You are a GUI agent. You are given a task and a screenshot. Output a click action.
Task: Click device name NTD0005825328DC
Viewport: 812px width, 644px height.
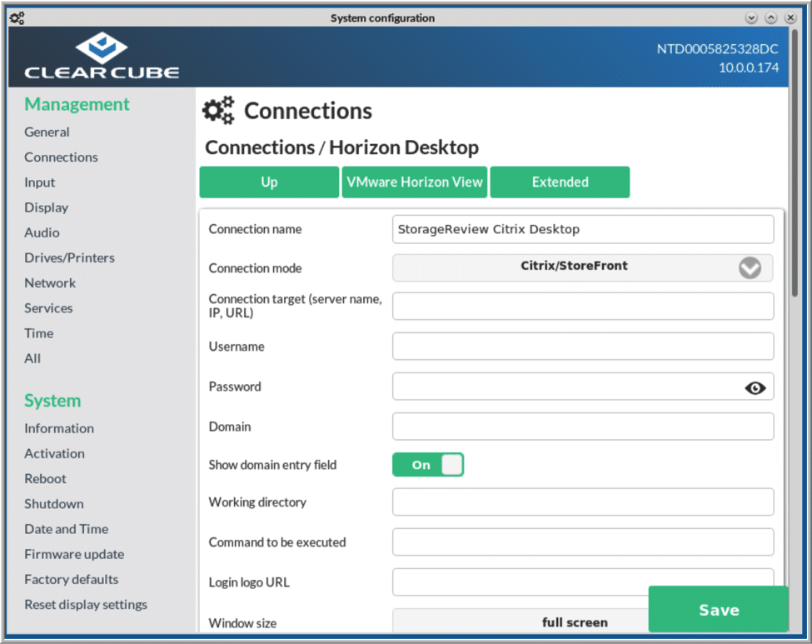[x=717, y=49]
